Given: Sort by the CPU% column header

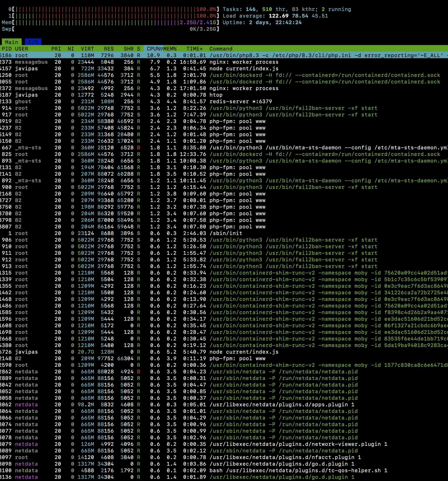Looking at the screenshot, I should point(153,49).
